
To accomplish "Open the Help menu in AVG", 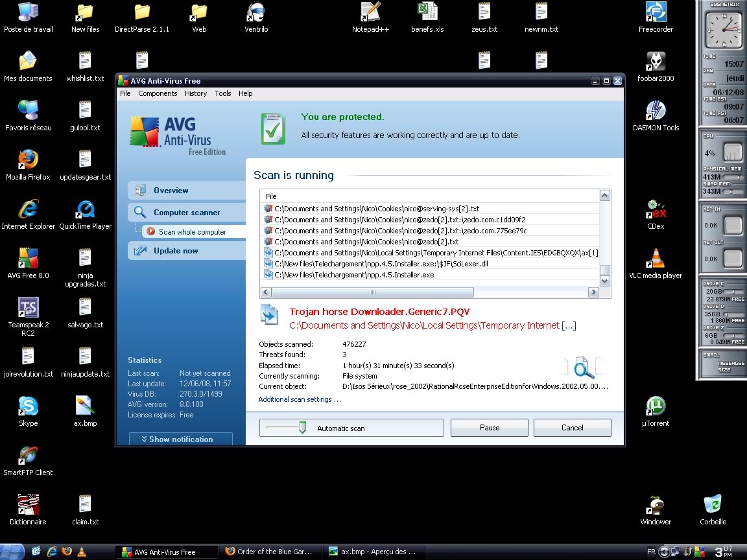I will pos(245,93).
